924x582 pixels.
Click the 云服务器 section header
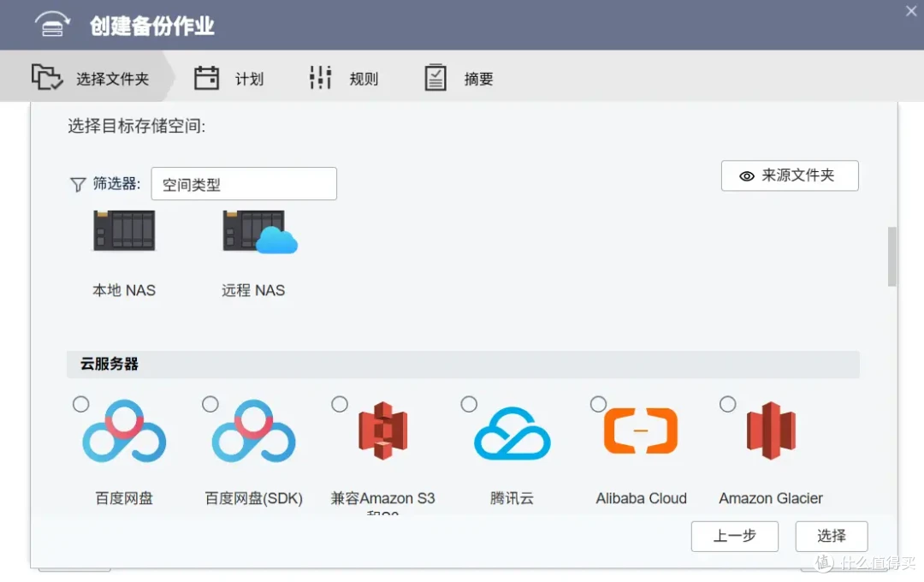click(463, 365)
